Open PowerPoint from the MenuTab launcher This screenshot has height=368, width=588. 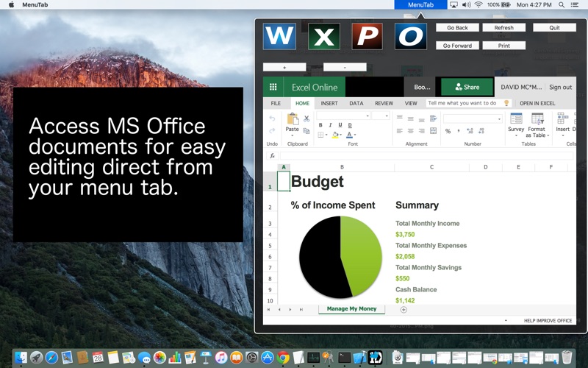367,36
